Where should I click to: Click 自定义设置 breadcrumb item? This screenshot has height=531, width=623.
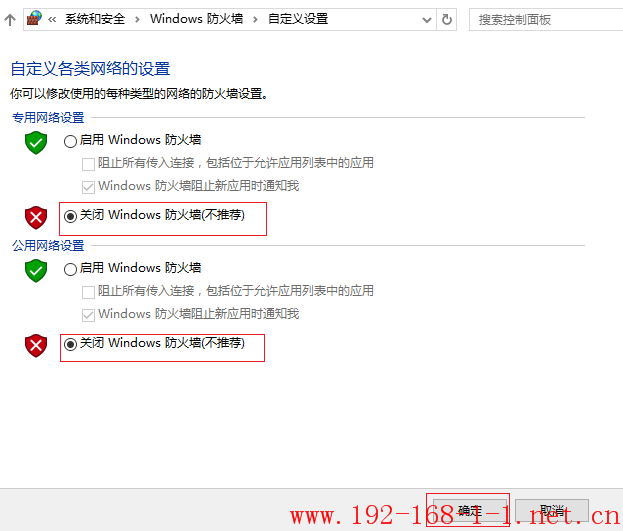[298, 19]
